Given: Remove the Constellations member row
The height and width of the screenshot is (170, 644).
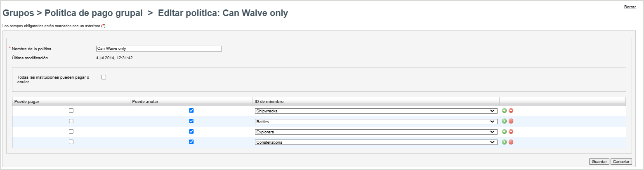Looking at the screenshot, I should pos(511,142).
